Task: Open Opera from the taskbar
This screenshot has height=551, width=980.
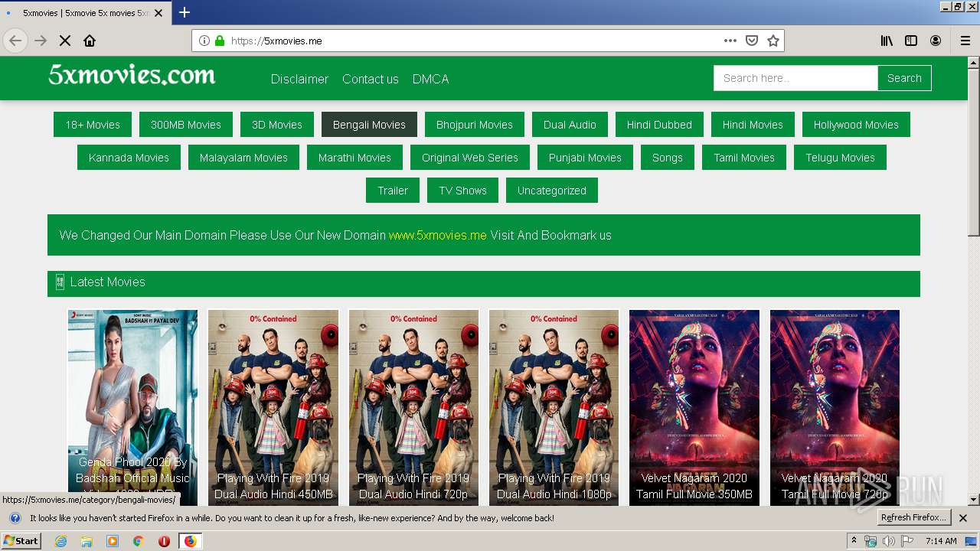Action: 164,541
